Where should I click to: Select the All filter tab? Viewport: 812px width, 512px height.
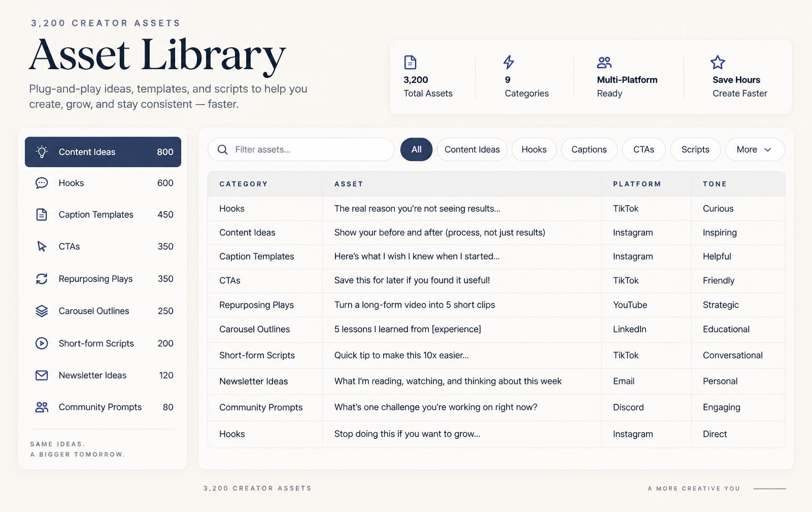click(x=416, y=149)
